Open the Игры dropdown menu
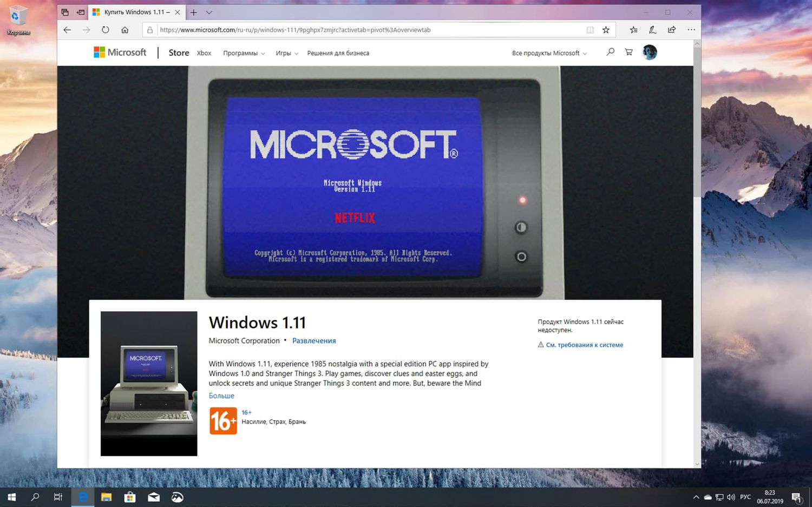Image resolution: width=812 pixels, height=507 pixels. click(x=284, y=53)
